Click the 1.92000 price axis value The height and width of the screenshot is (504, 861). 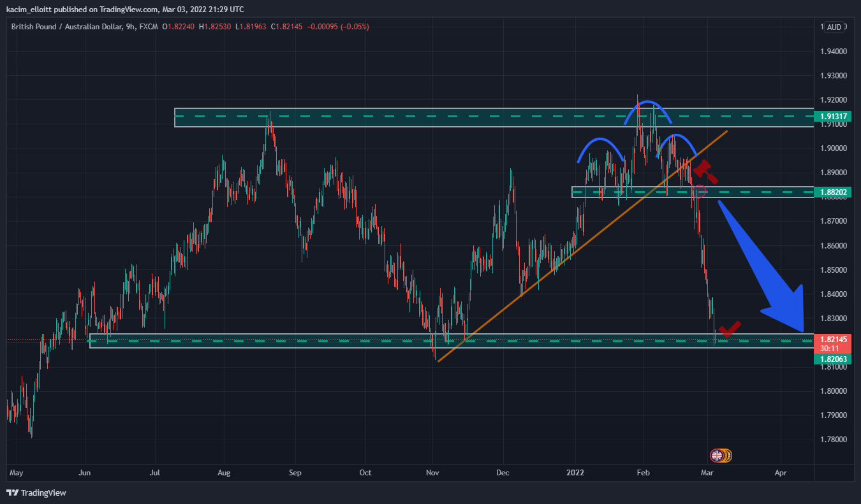(x=833, y=100)
